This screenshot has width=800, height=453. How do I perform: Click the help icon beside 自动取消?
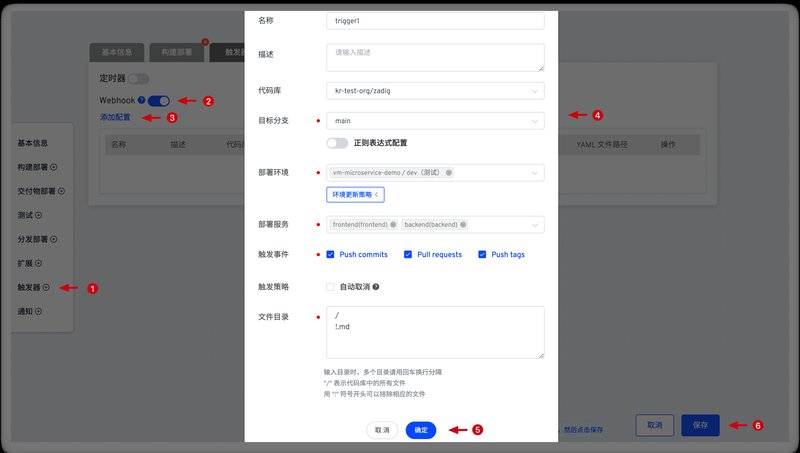click(x=375, y=287)
